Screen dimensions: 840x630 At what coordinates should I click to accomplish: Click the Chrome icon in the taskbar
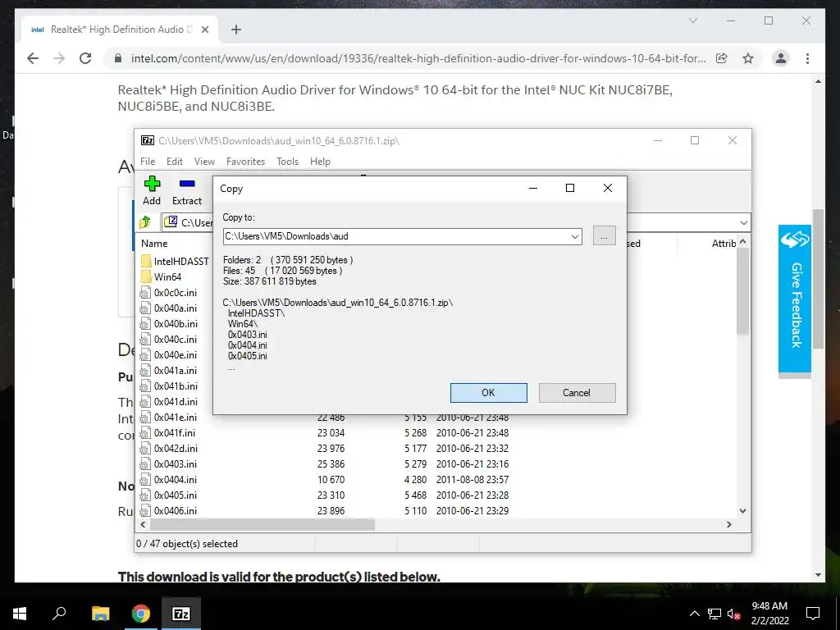141,614
